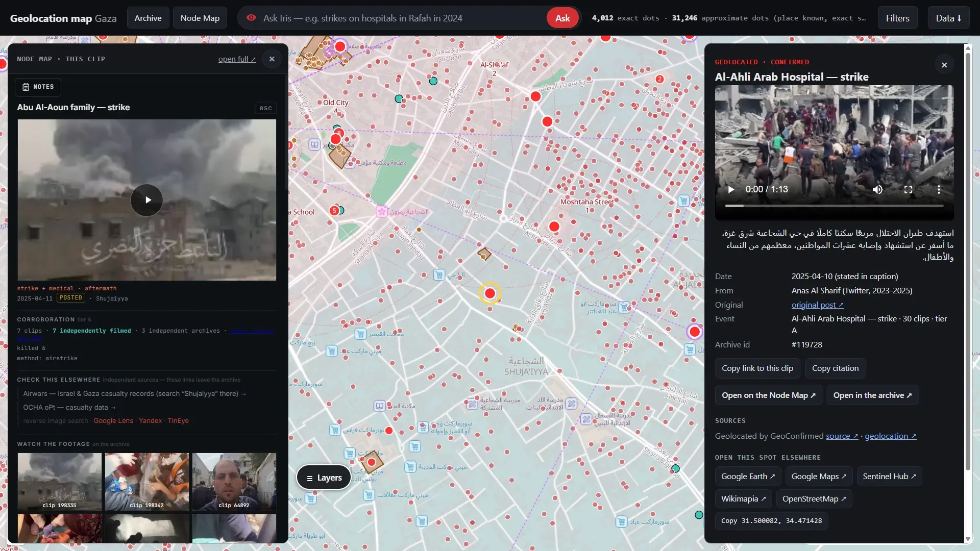Viewport: 980px width, 551px height.
Task: Open Airwars casualty records link
Action: click(x=135, y=394)
